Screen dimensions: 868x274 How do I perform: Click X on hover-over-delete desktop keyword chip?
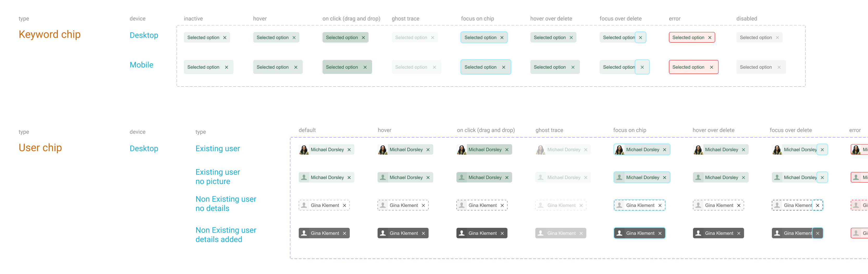pyautogui.click(x=571, y=38)
